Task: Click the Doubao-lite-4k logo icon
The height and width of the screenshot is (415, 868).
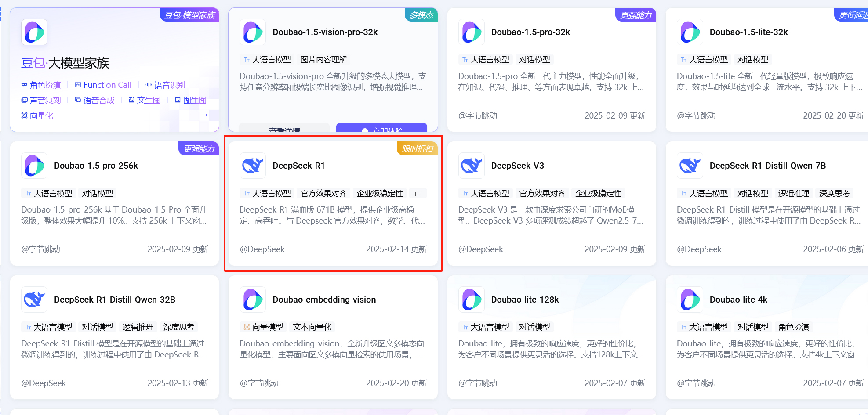Action: (x=690, y=300)
